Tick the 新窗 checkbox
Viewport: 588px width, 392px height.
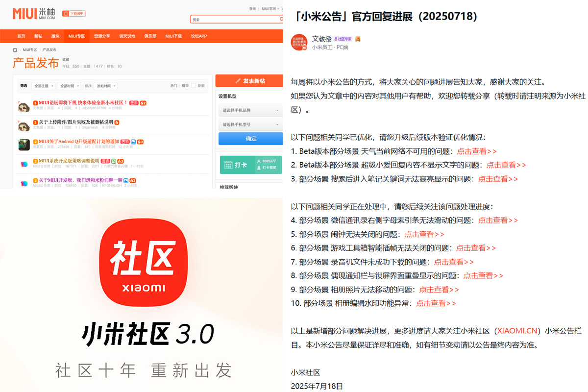(194, 86)
